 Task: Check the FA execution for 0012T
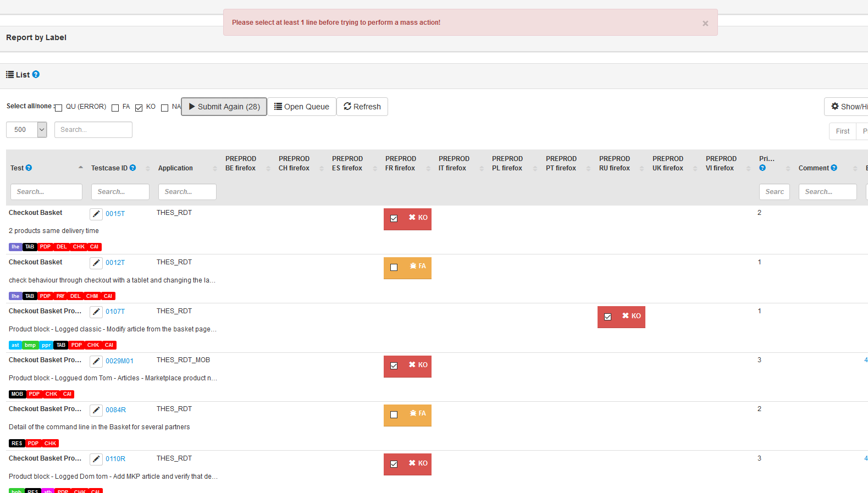(x=394, y=267)
